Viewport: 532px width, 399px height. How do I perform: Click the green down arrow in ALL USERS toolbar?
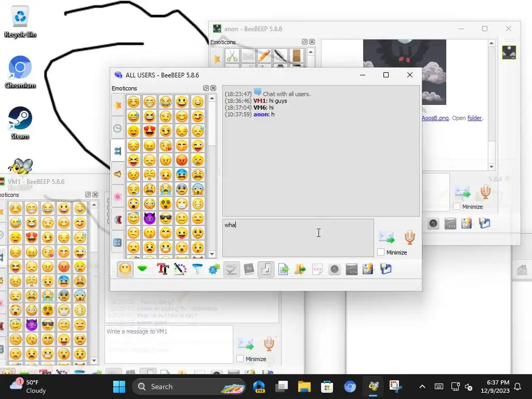coord(142,269)
